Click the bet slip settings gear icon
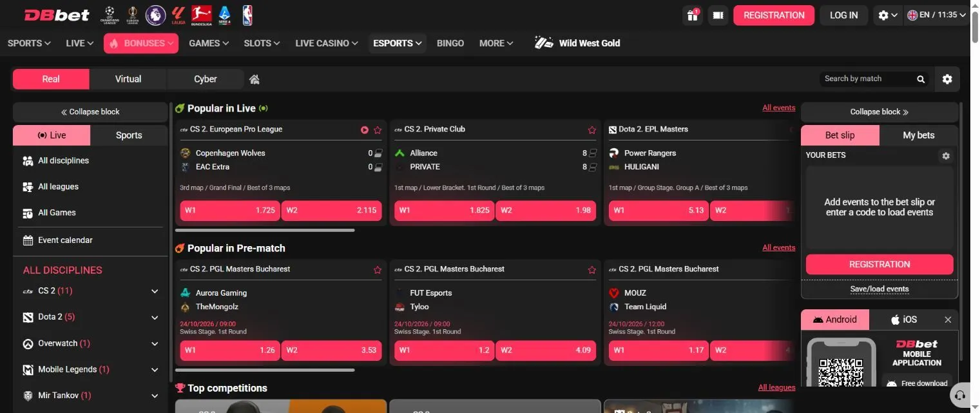Image resolution: width=980 pixels, height=413 pixels. tap(946, 156)
